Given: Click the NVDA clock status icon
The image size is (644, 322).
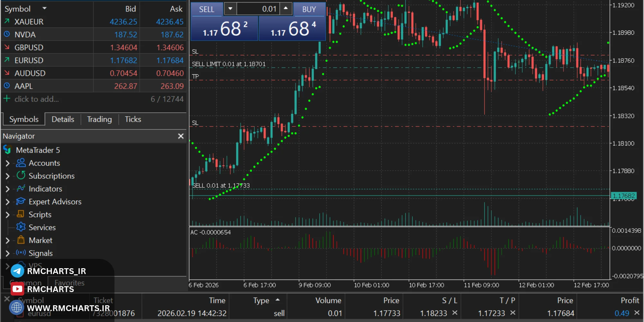Looking at the screenshot, I should (x=7, y=34).
